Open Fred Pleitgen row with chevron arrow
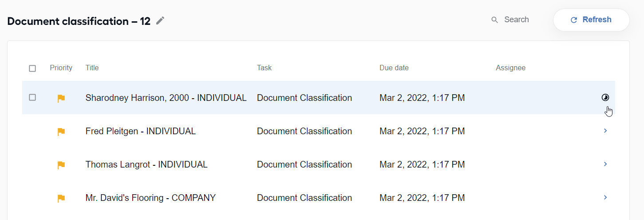Screen dimensions: 644x220 coord(605,131)
